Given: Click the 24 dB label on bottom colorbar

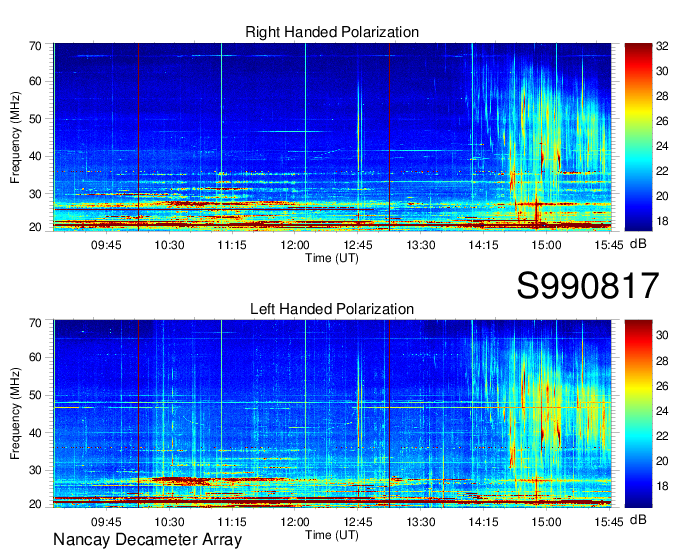Looking at the screenshot, I should click(662, 410).
